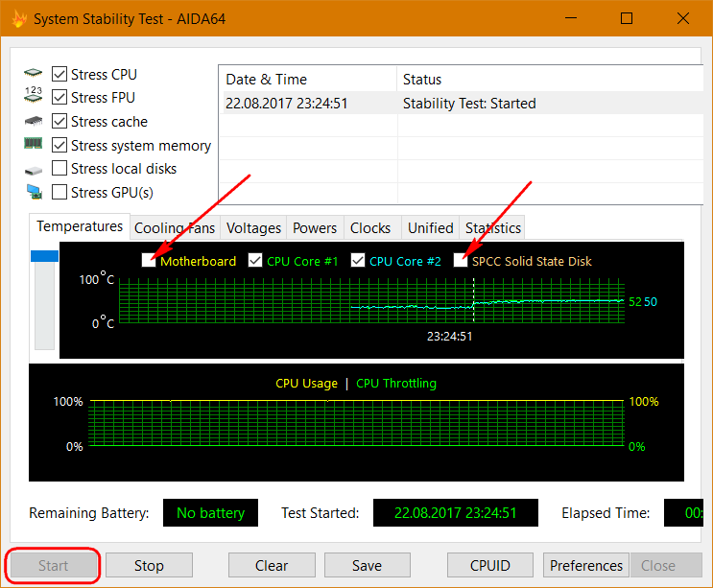The height and width of the screenshot is (588, 713).
Task: Click the Save button
Action: click(368, 566)
